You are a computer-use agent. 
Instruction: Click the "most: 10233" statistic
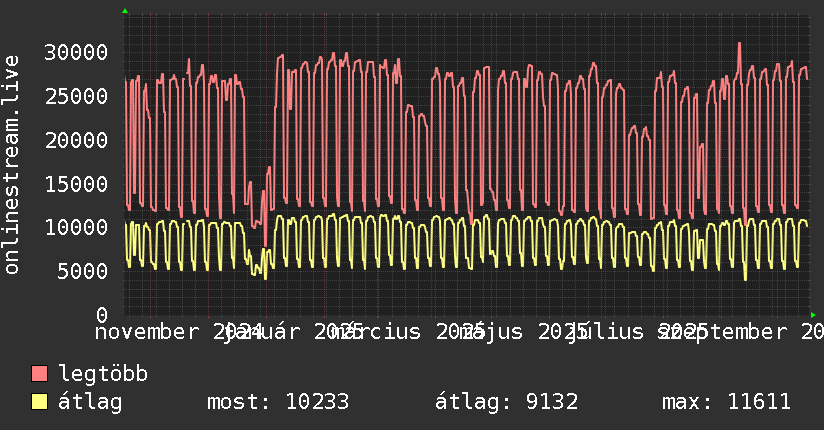tap(277, 402)
